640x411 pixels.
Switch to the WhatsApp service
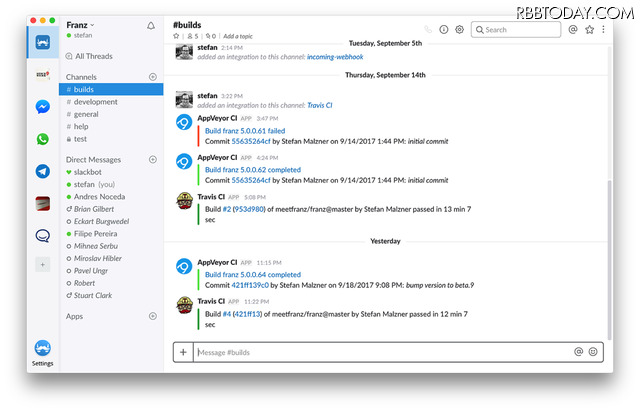point(43,139)
